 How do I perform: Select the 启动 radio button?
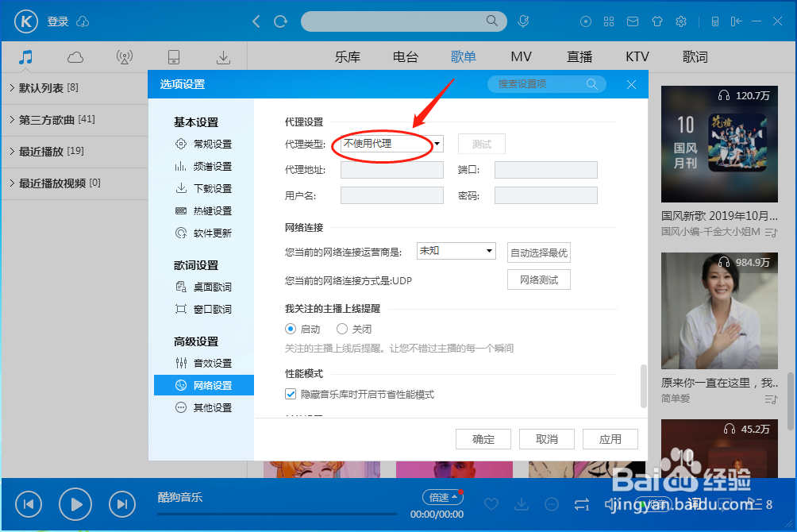click(x=291, y=328)
